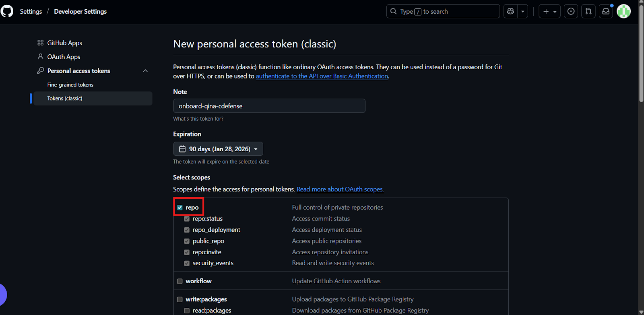The height and width of the screenshot is (315, 644).
Task: Click 'Update GitHub Action workflows' text
Action: pos(336,281)
